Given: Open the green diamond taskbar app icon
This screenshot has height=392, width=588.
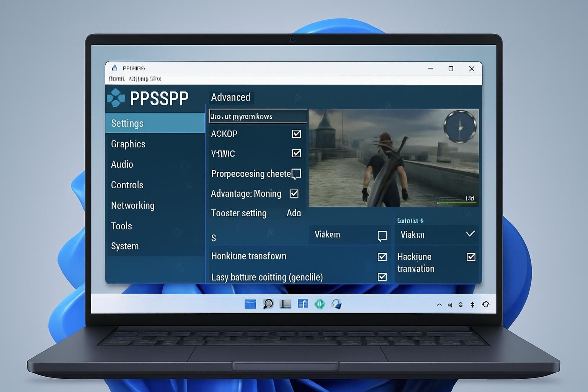Looking at the screenshot, I should 320,304.
